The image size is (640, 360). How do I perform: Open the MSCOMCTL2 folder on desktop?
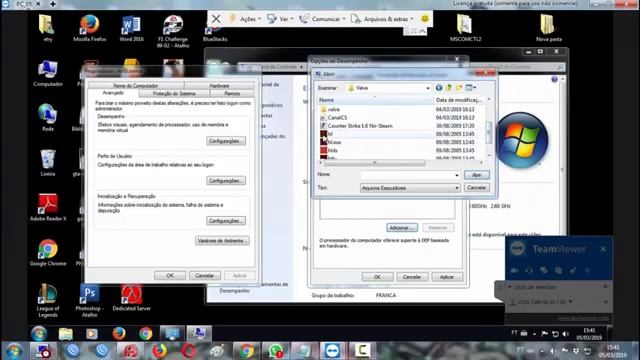tap(465, 28)
